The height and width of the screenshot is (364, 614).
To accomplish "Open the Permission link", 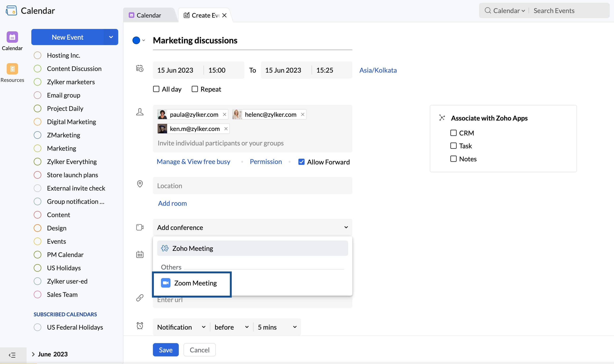I will click(266, 162).
